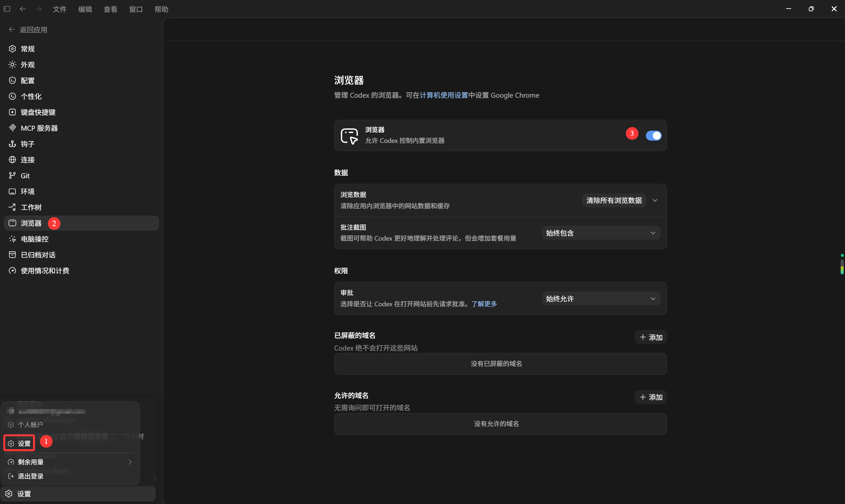Click the 返回应用 back arrow icon
Screen dimensions: 845x504
pyautogui.click(x=12, y=30)
